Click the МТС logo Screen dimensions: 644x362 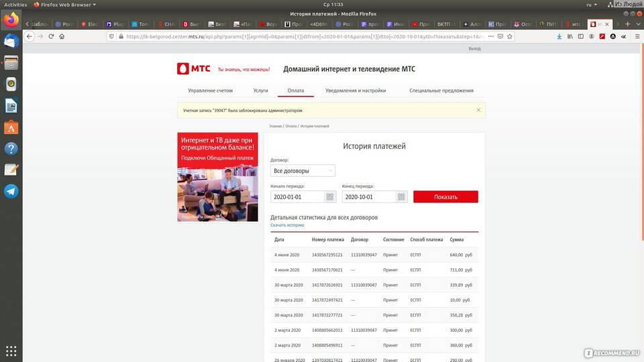pos(193,68)
